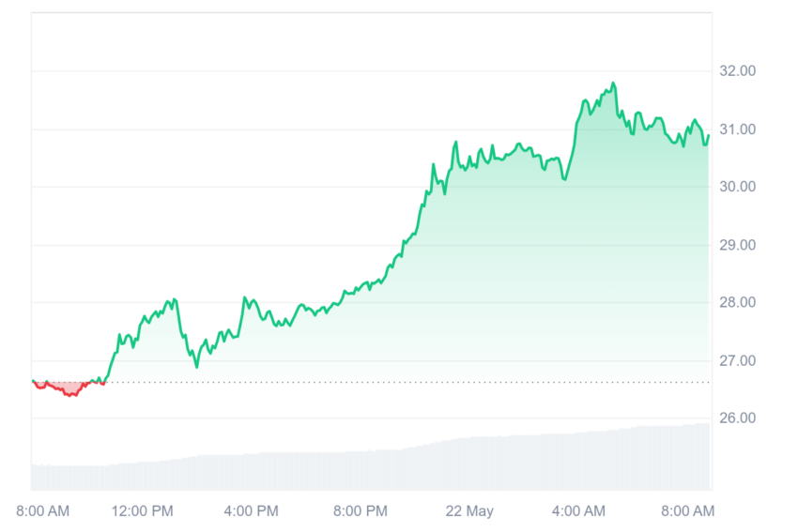Select the 4:00 AM time label
Image resolution: width=798 pixels, height=532 pixels.
click(x=578, y=510)
